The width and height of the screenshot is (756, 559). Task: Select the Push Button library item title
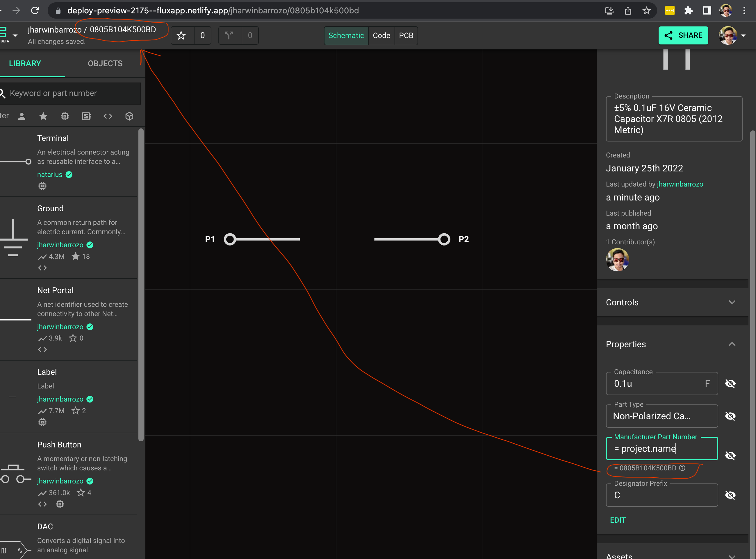click(59, 445)
